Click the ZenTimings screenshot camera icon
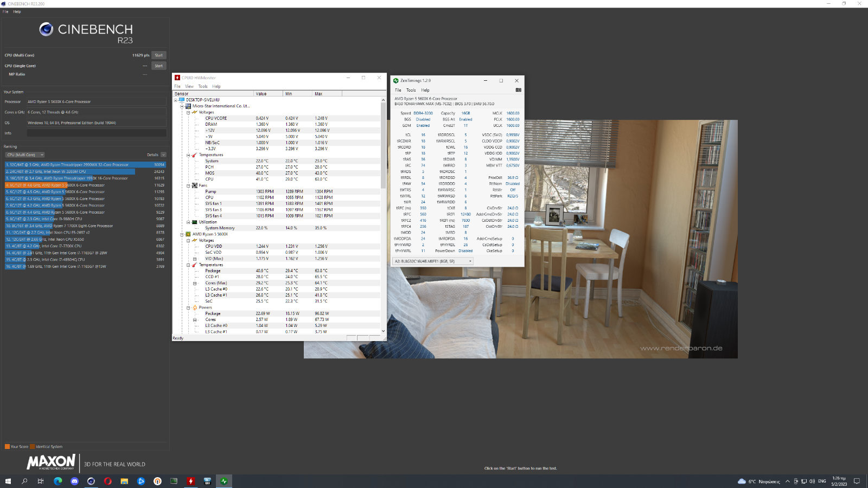This screenshot has height=488, width=868. coord(518,90)
